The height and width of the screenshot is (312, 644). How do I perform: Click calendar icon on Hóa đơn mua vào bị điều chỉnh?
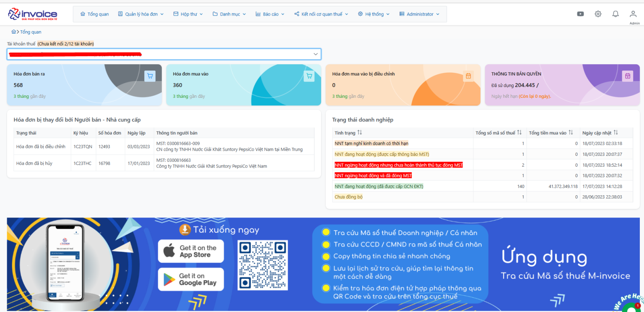tap(468, 76)
